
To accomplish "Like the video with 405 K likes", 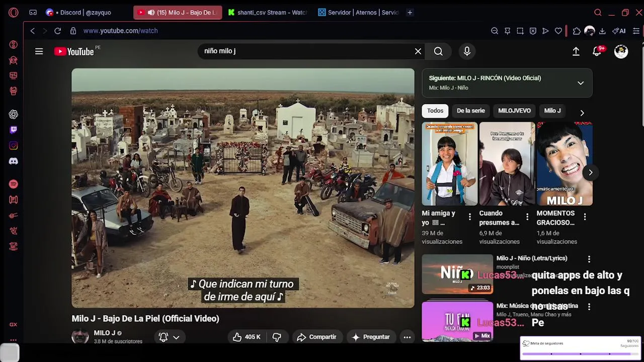I will 247,337.
